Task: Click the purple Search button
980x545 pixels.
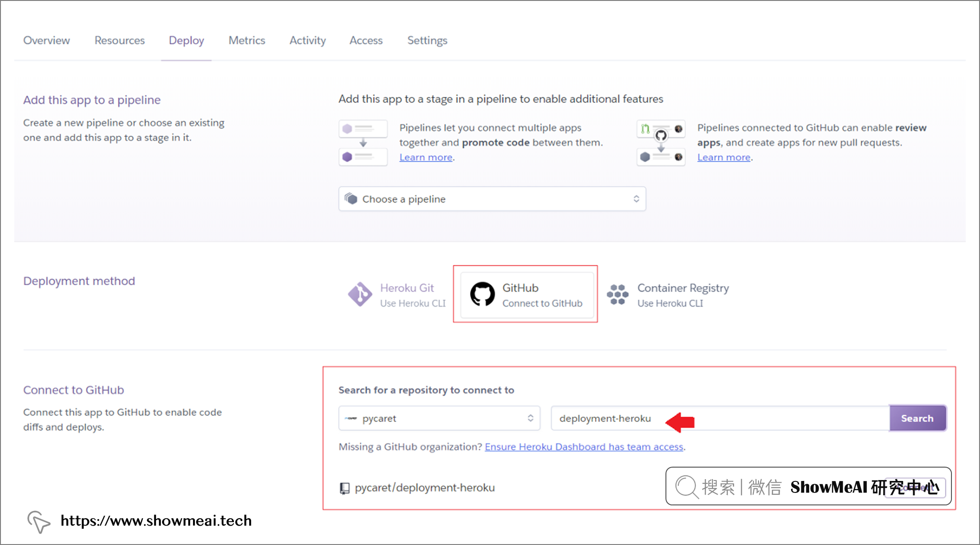Action: pyautogui.click(x=917, y=418)
